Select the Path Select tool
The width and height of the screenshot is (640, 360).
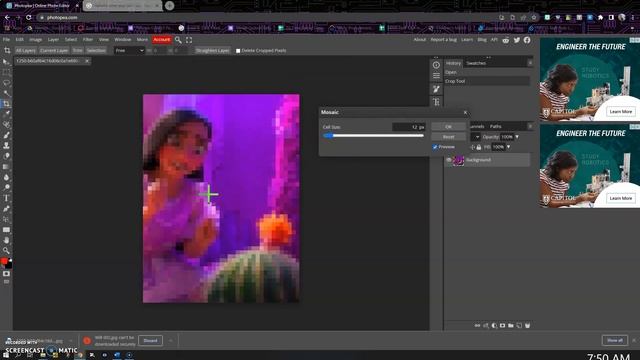coord(6,219)
